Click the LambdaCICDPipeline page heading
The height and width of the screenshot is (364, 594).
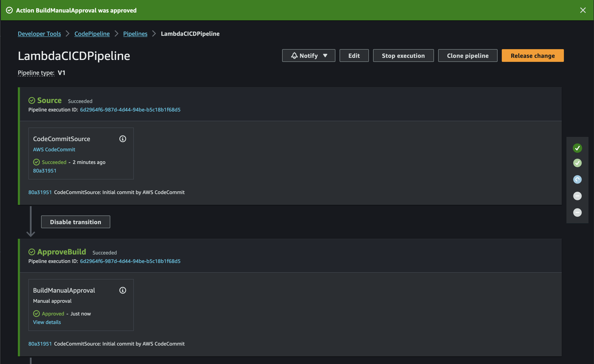pos(74,56)
